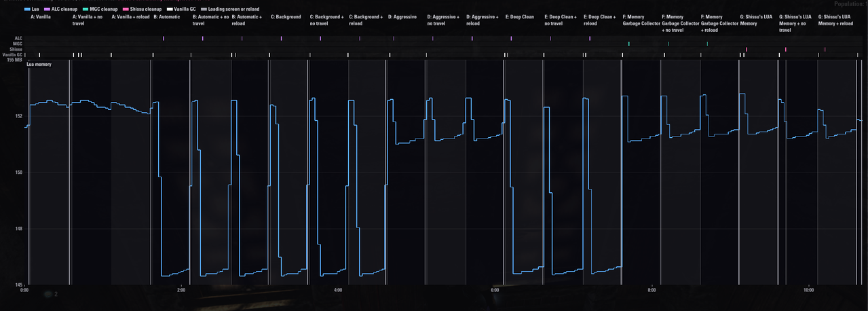868x311 pixels.
Task: Click the 10:00 time axis label
Action: coord(808,290)
